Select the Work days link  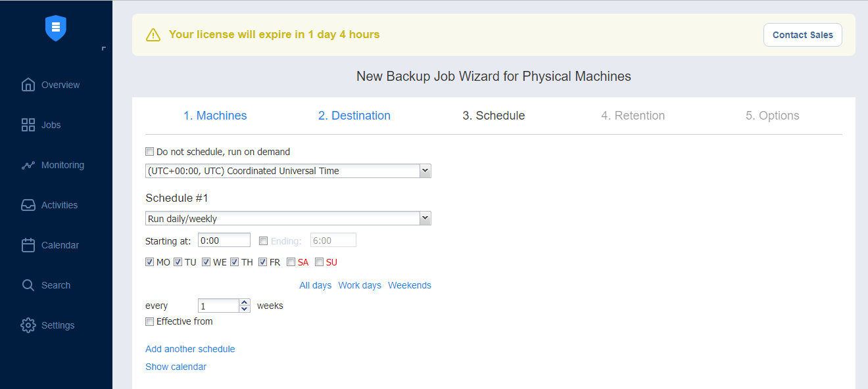tap(360, 285)
